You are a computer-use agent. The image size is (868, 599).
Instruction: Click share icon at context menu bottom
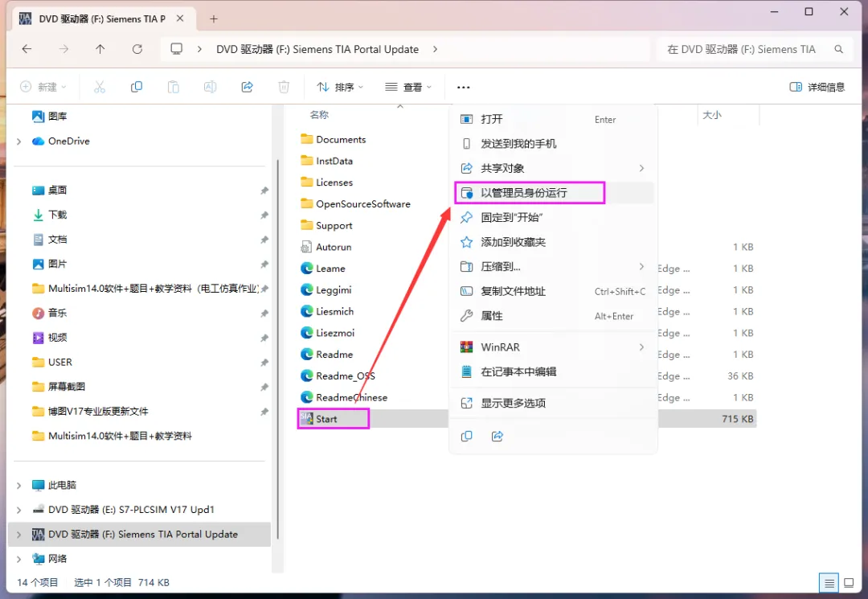497,437
